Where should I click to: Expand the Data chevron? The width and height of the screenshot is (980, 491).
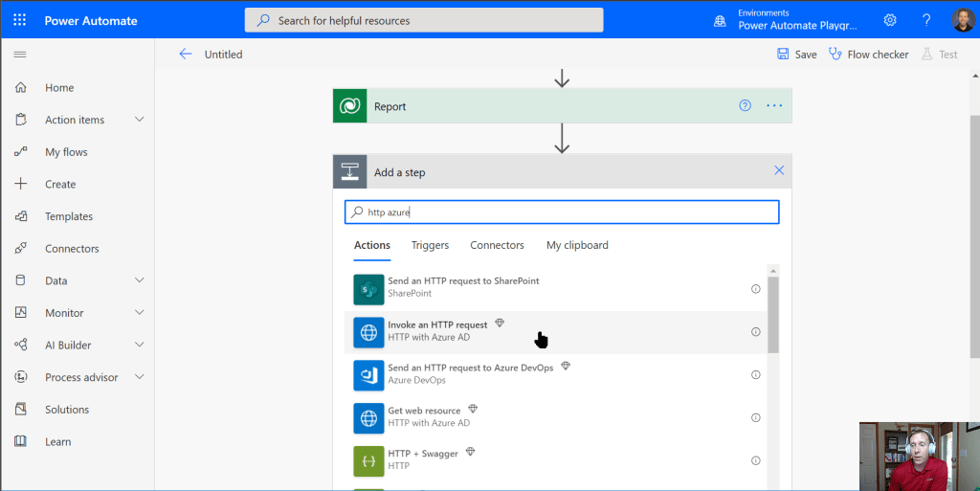140,280
